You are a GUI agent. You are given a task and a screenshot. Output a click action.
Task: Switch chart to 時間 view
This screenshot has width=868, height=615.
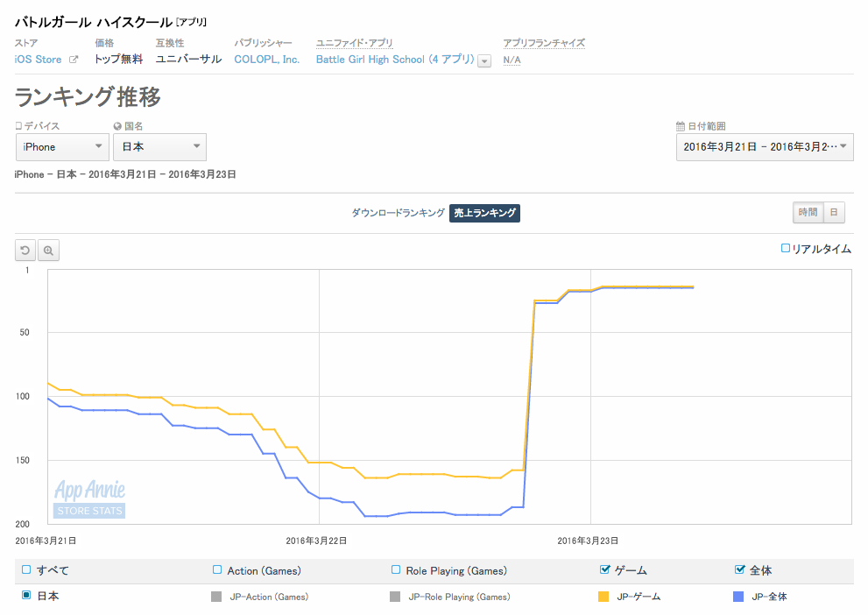tap(808, 212)
